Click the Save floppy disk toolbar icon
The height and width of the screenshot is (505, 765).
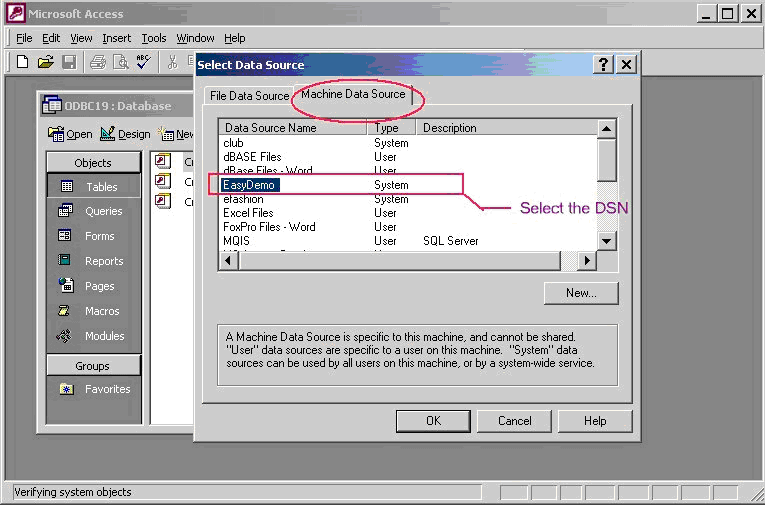(69, 62)
